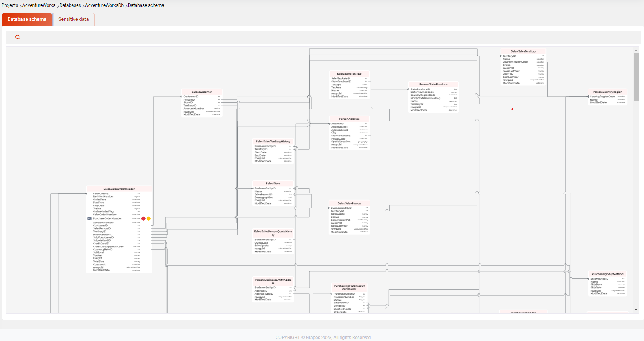Click the search magnifier icon
The height and width of the screenshot is (341, 644).
pyautogui.click(x=18, y=37)
